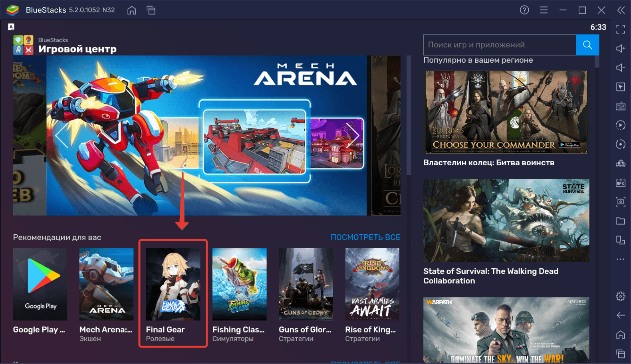The width and height of the screenshot is (631, 364).
Task: Click keyboard indicator A icon top left
Action: 11,27
